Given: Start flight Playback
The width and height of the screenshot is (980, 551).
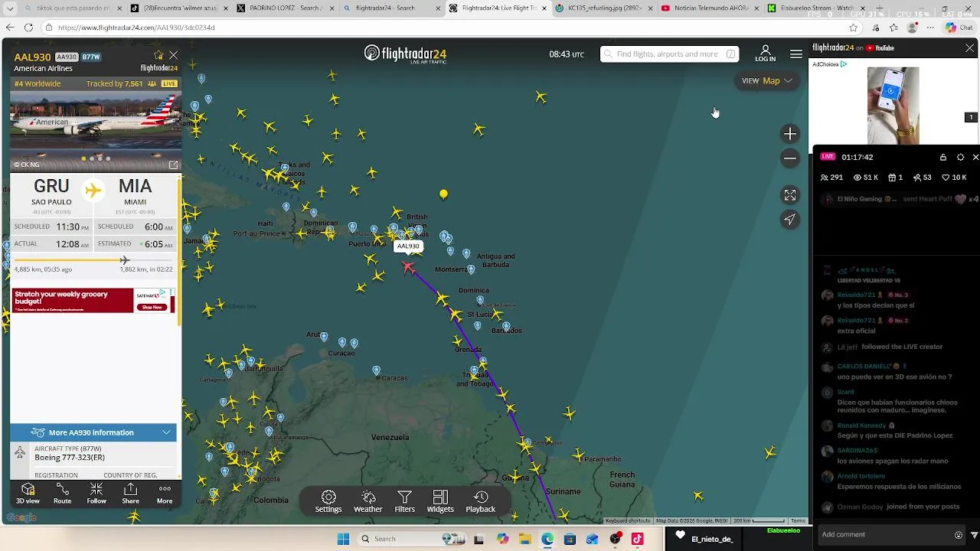Looking at the screenshot, I should 481,502.
